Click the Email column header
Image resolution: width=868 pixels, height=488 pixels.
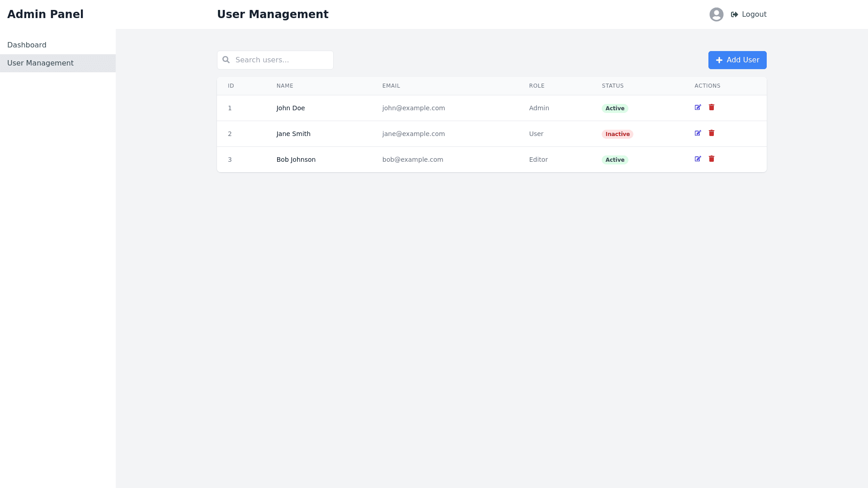391,86
